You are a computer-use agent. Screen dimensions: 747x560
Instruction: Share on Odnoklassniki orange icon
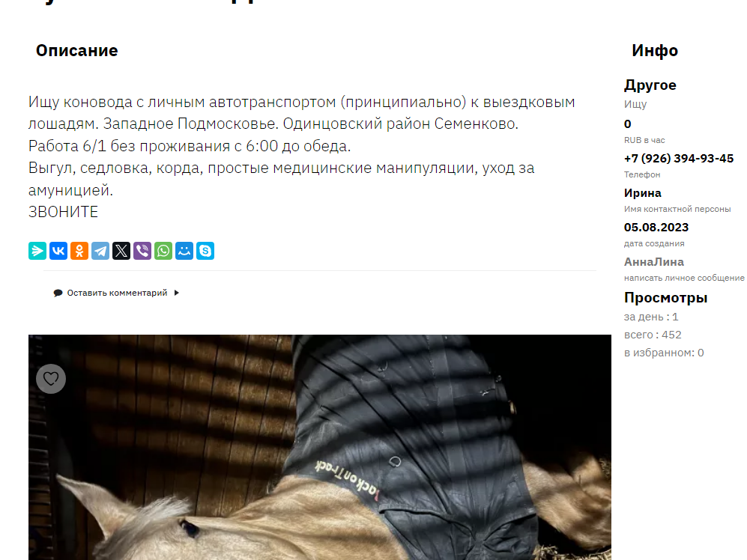point(79,251)
